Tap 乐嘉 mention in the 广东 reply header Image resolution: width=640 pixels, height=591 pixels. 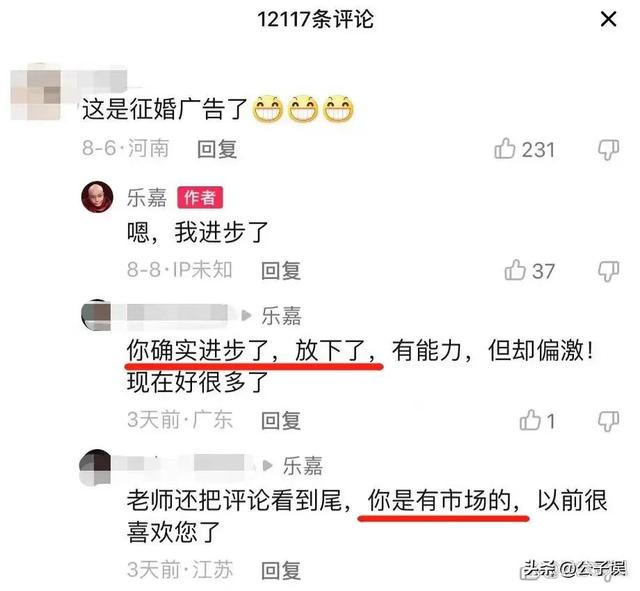point(282,316)
